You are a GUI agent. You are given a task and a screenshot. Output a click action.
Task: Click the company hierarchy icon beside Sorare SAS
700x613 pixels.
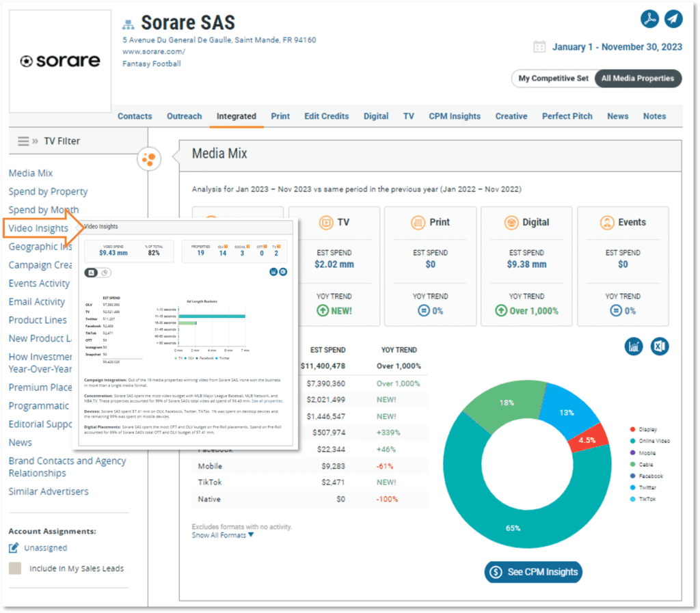coord(128,24)
